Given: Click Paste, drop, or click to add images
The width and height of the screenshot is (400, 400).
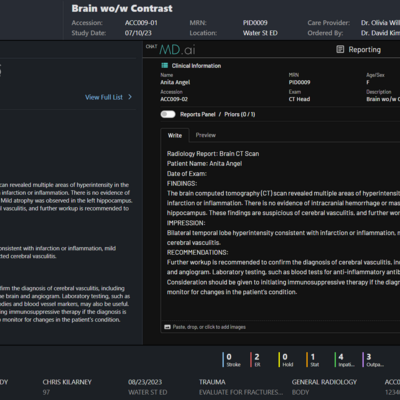Looking at the screenshot, I should click(x=209, y=327).
